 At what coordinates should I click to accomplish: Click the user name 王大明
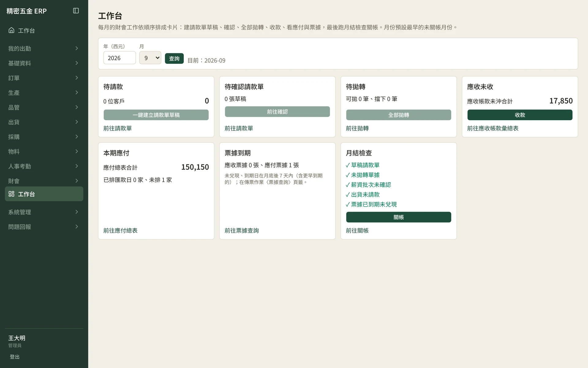[17, 338]
